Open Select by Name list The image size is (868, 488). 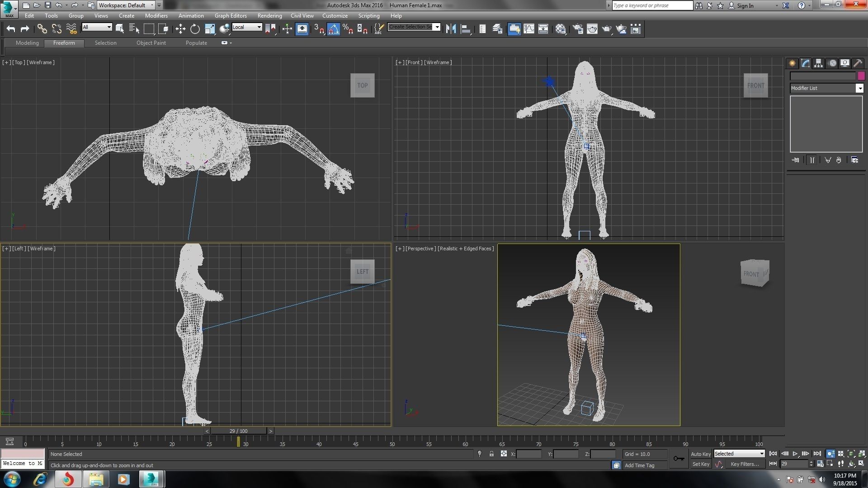tap(134, 29)
